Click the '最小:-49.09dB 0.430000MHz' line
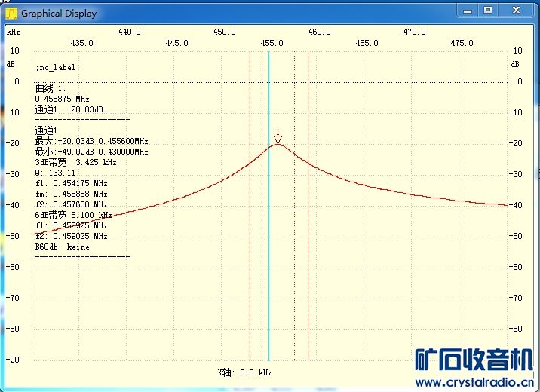Viewport: 540px width, 392px height. (91, 152)
